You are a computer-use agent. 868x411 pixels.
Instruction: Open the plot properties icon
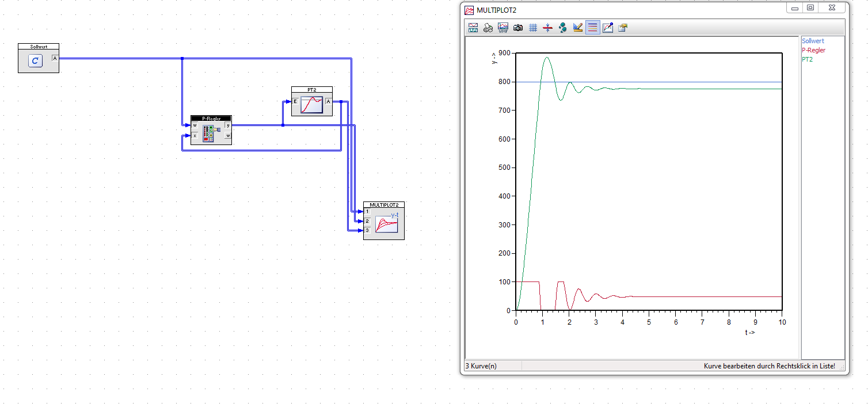coord(623,27)
